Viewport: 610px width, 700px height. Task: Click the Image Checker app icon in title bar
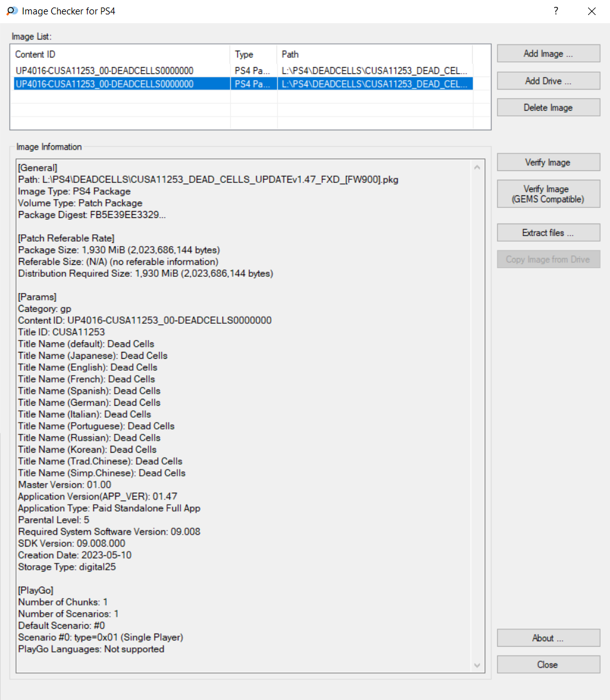coord(12,11)
